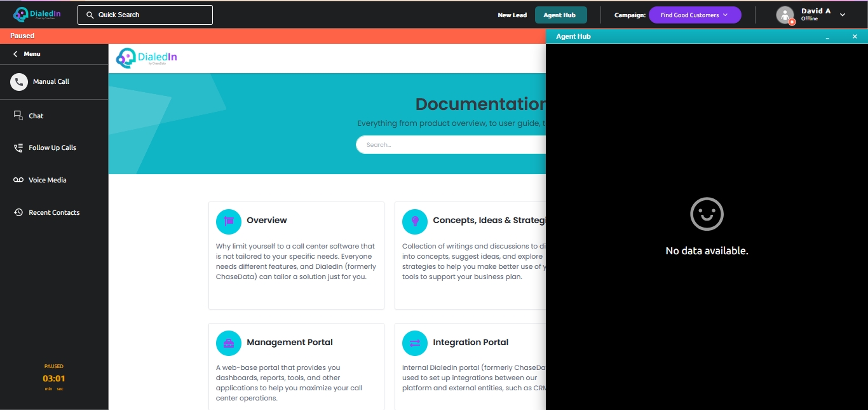Open the Overview documentation heading
Image resolution: width=868 pixels, height=410 pixels.
267,220
